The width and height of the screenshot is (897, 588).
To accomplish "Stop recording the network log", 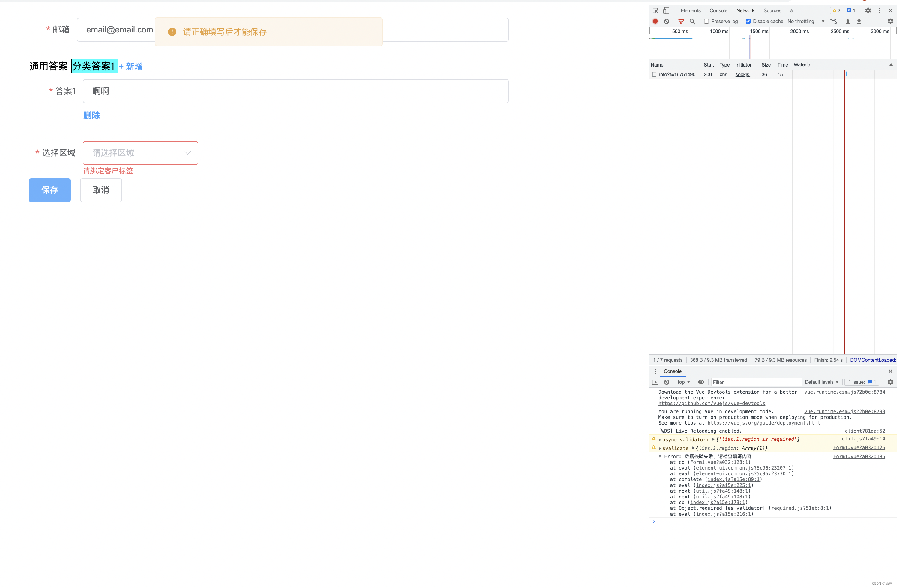I will pos(655,22).
